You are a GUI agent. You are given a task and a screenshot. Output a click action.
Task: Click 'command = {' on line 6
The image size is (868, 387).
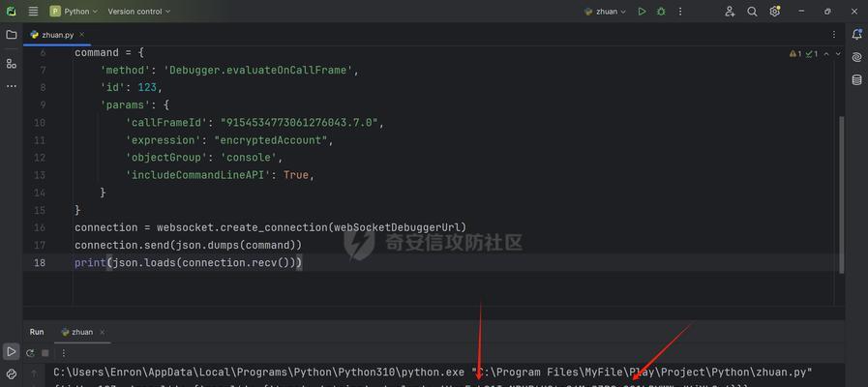109,52
